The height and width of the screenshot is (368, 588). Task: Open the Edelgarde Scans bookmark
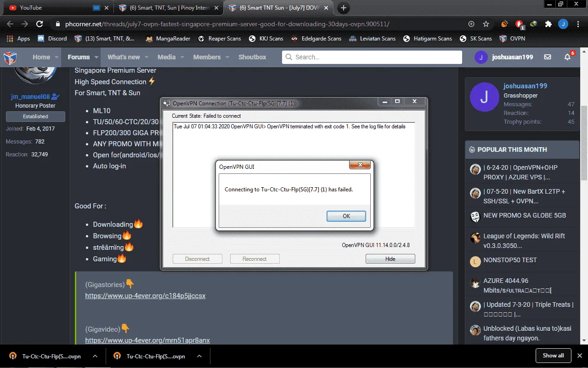tap(316, 39)
